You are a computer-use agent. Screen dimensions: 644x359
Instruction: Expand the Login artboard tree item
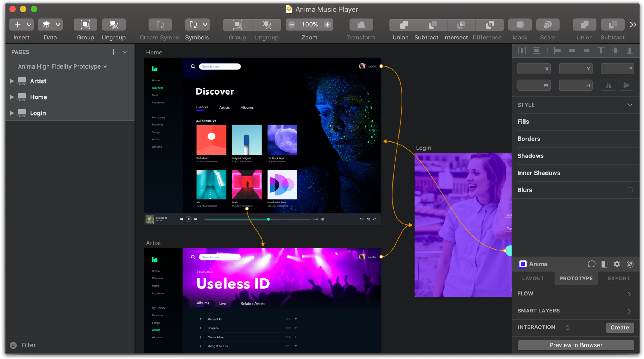point(12,113)
